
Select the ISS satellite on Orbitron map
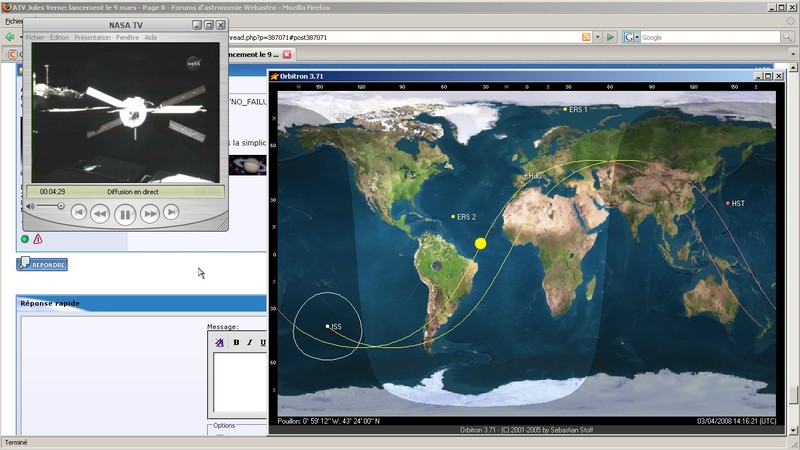click(x=328, y=326)
